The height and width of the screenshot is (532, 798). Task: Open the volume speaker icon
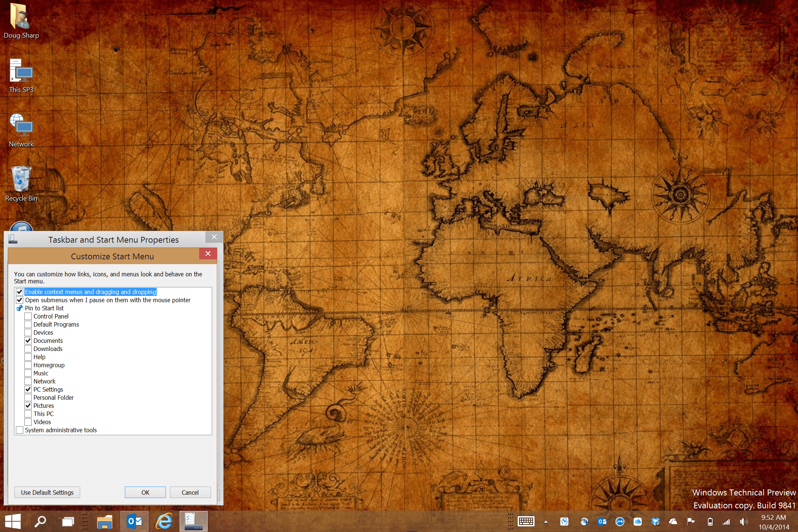744,522
